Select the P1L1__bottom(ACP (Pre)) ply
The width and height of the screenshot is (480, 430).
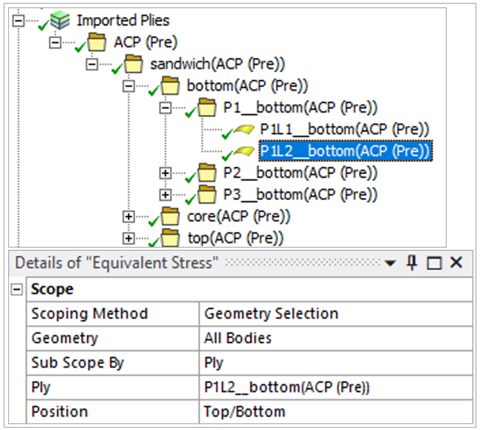[344, 129]
